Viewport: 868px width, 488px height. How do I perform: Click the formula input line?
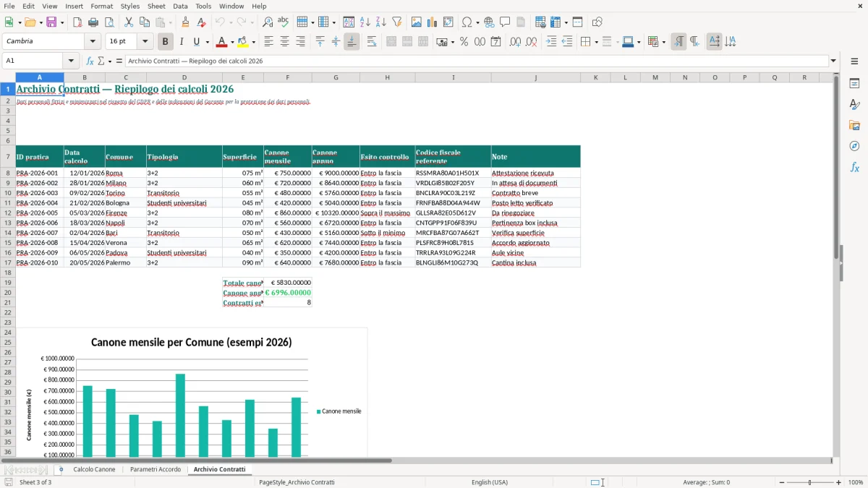(477, 61)
